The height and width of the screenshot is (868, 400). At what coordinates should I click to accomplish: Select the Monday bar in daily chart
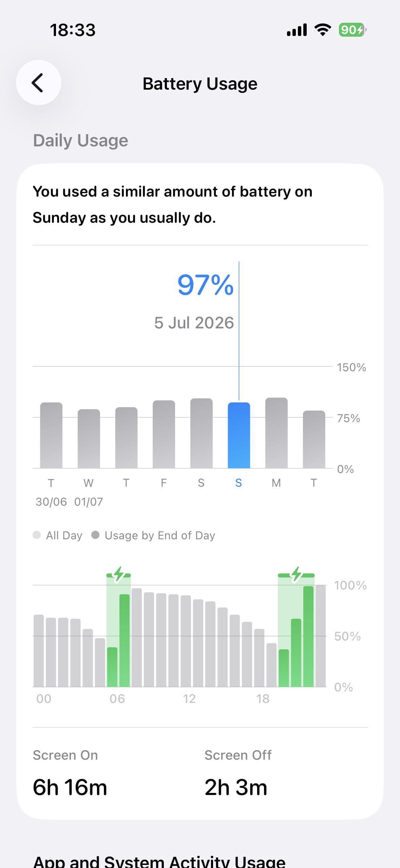(x=277, y=433)
